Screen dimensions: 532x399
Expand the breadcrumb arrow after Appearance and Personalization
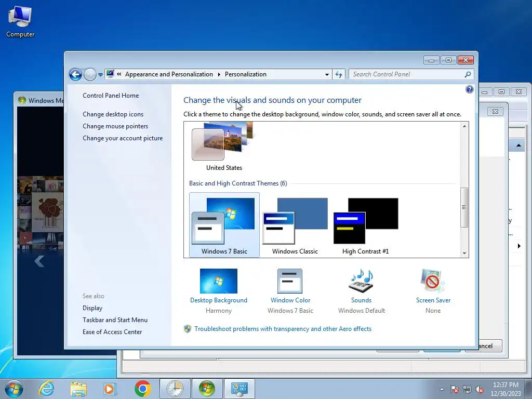coord(219,74)
